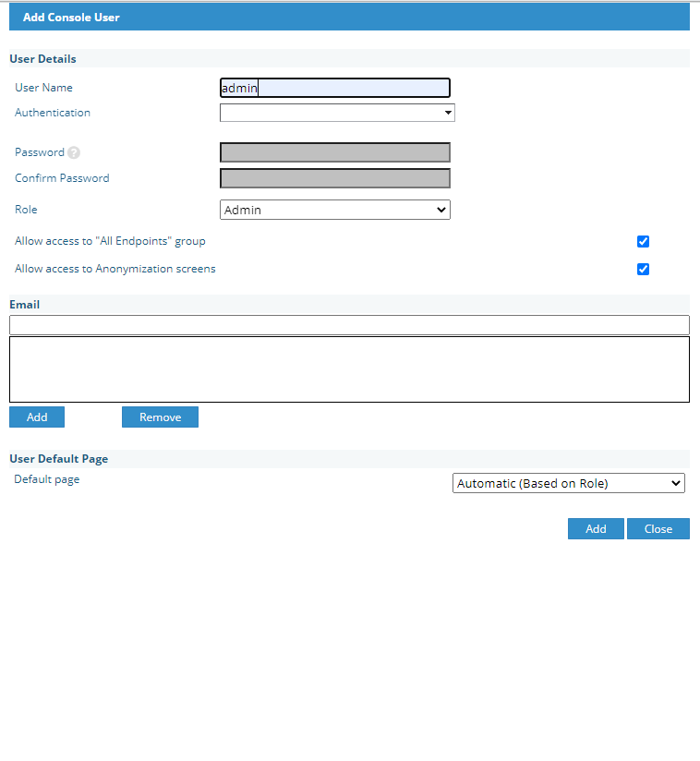The width and height of the screenshot is (700, 761).
Task: Focus the User Name field containing admin
Action: tap(334, 88)
